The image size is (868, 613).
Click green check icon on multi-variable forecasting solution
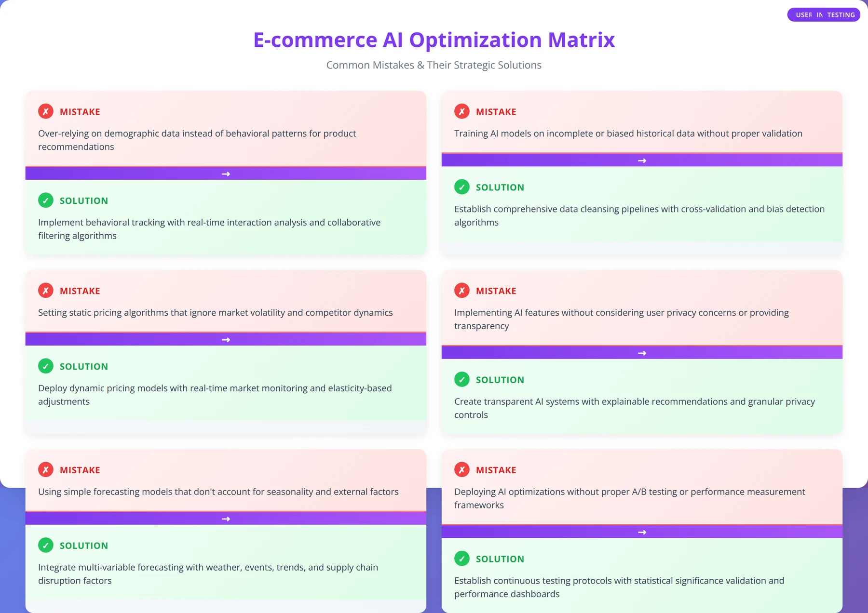[46, 545]
